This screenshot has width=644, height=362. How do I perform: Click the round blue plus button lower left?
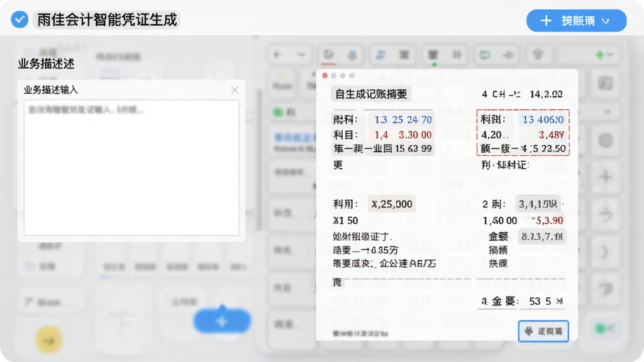pos(222,321)
